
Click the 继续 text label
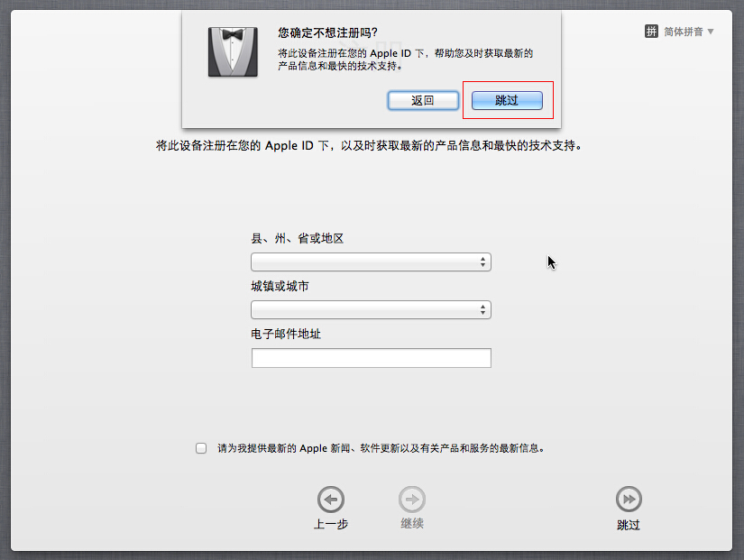[412, 523]
